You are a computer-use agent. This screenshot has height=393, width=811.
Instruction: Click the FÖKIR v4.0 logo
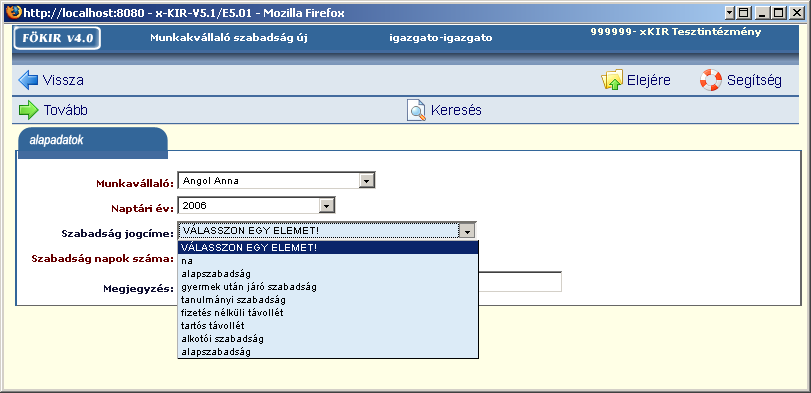(x=57, y=38)
